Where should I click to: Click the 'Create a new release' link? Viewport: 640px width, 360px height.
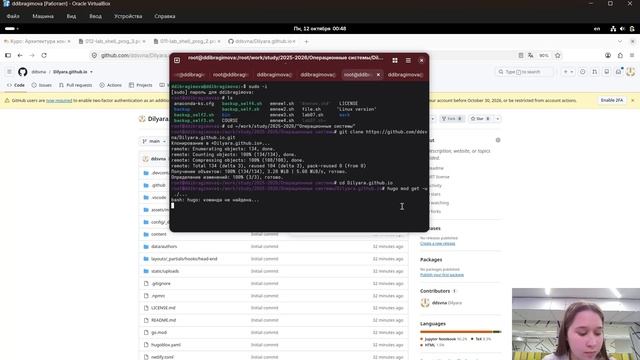438,244
